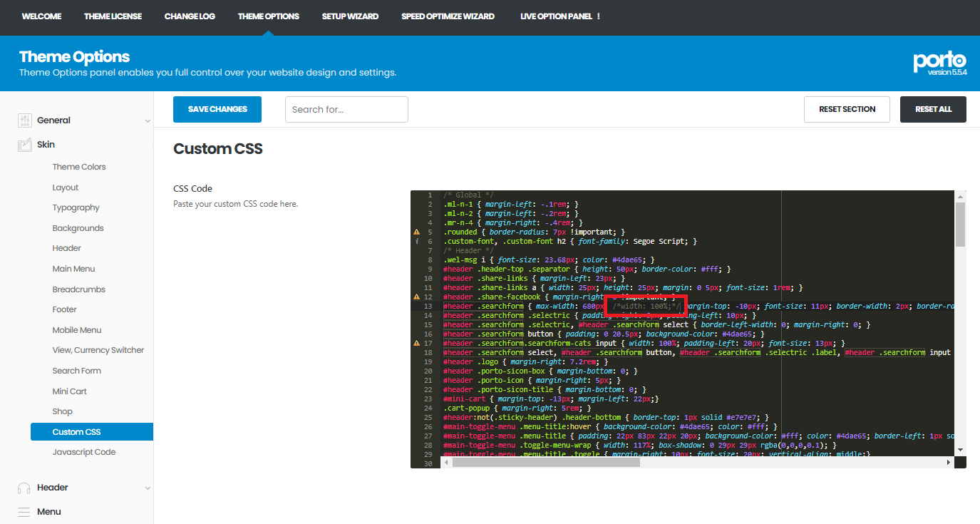Select Mobile Menu in sidebar
Viewport: 980px width, 524px height.
(x=77, y=330)
